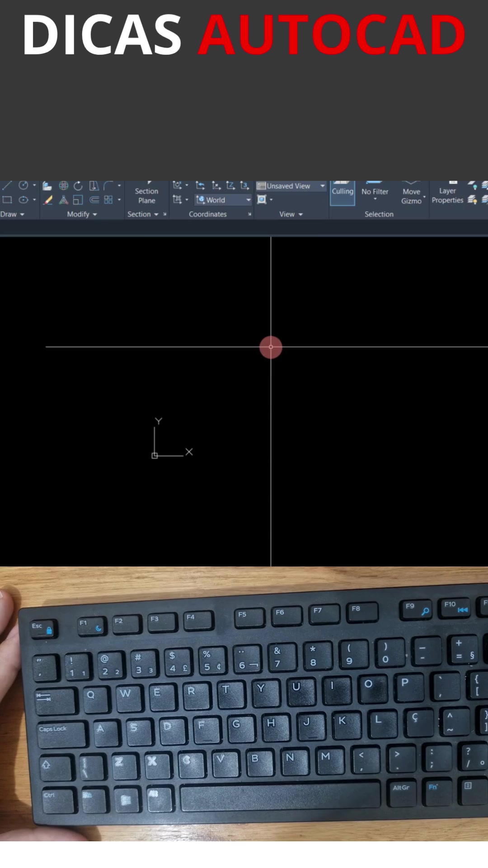The height and width of the screenshot is (868, 488).
Task: Click the UCS 3-point icon
Action: 244,185
